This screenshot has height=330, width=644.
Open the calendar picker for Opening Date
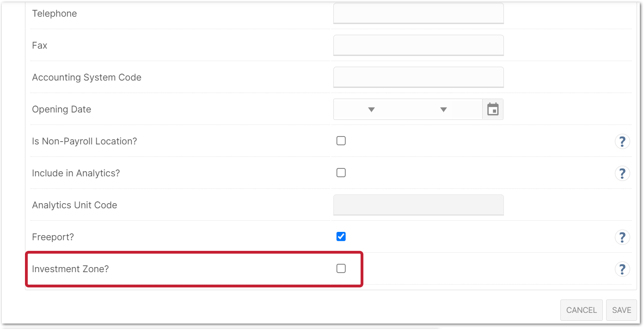click(493, 110)
